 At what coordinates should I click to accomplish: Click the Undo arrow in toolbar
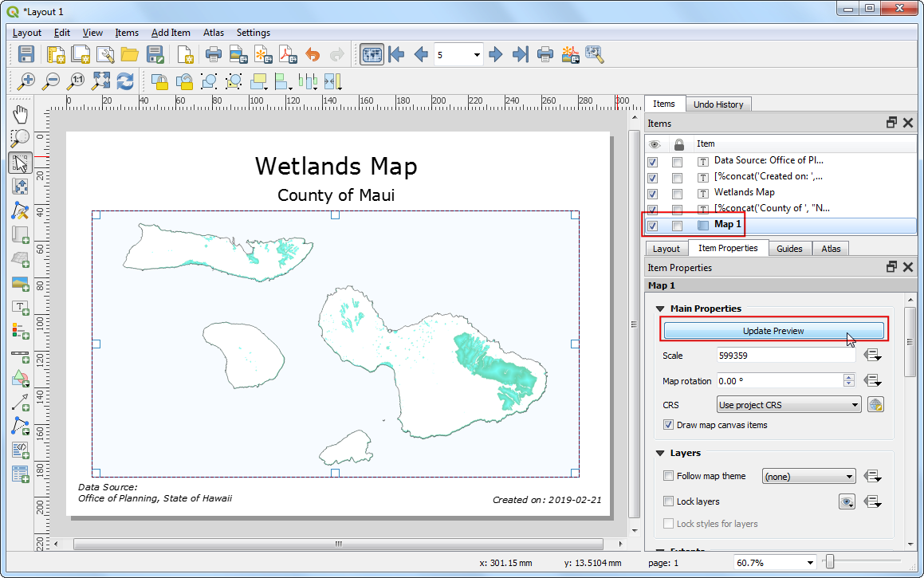tap(313, 55)
